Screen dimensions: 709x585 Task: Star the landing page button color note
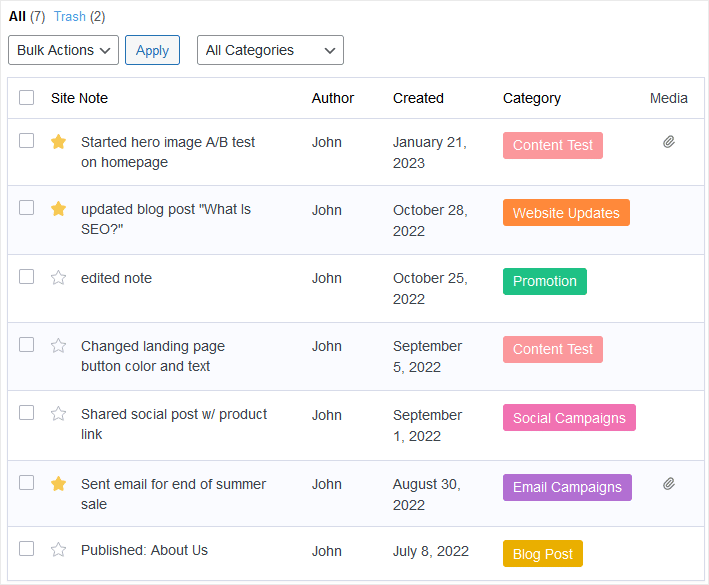click(58, 346)
